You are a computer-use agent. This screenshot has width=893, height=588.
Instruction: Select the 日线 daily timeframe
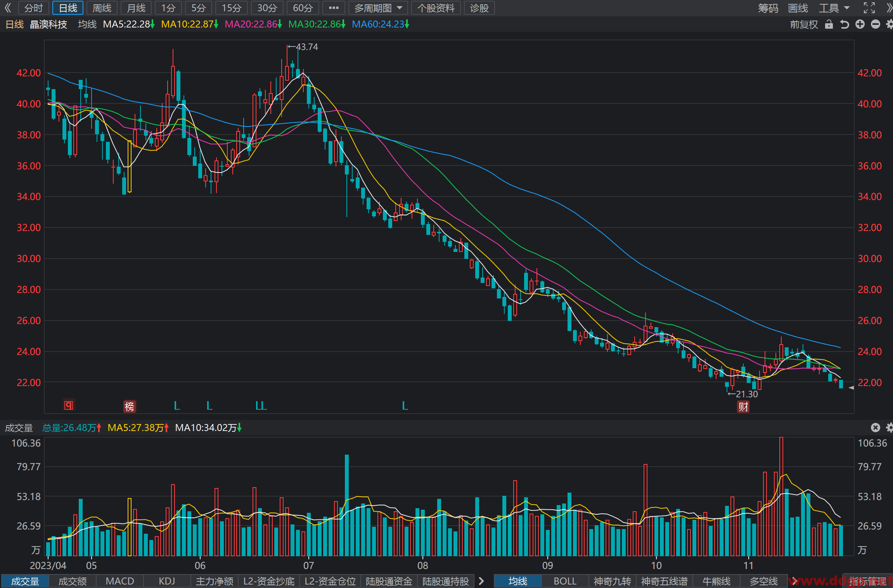click(68, 8)
